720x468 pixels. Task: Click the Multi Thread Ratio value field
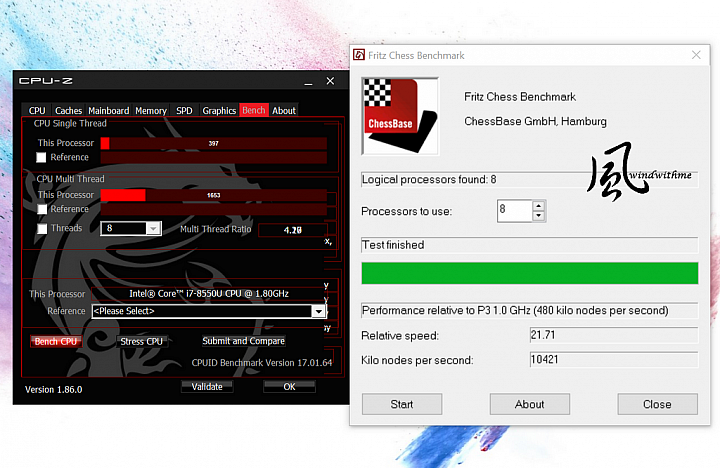[293, 230]
